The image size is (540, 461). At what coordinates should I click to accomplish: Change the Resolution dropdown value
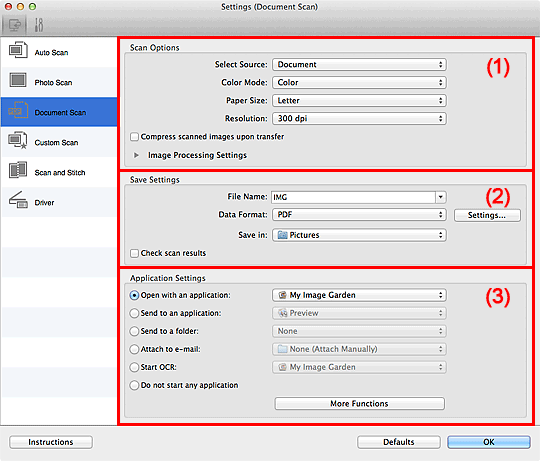(359, 118)
